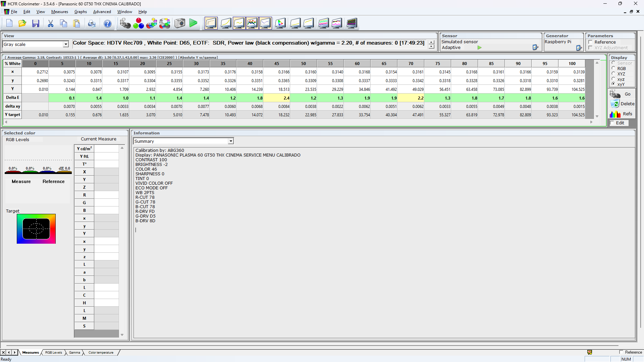Click the saturation sweep color wheel balls icon
644x362 pixels.
pyautogui.click(x=165, y=23)
